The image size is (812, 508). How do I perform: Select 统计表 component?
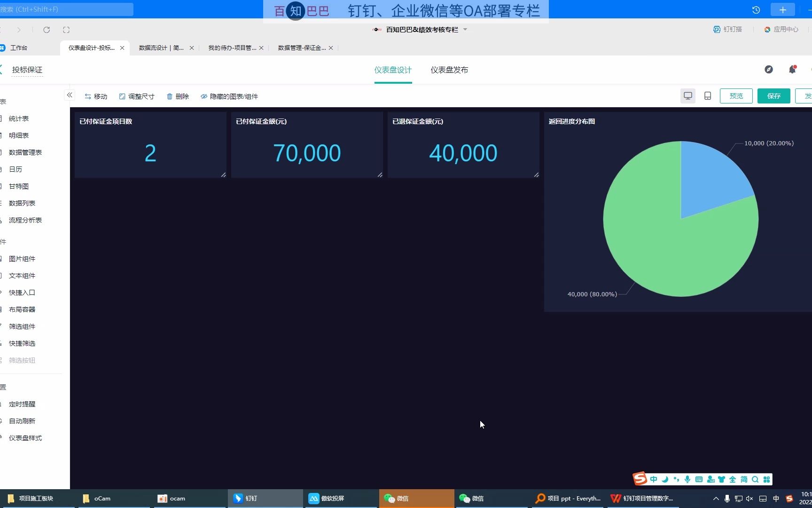(19, 119)
